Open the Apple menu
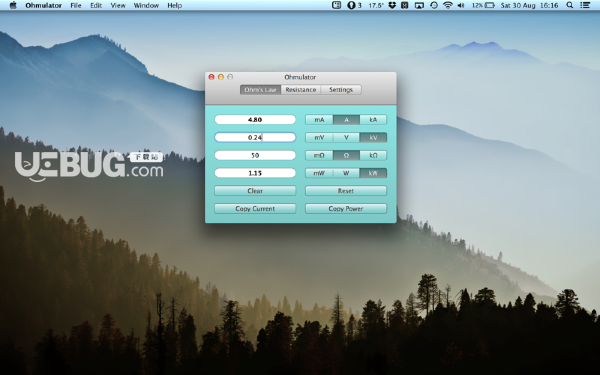Screen dimensions: 600x375 (x=13, y=5)
